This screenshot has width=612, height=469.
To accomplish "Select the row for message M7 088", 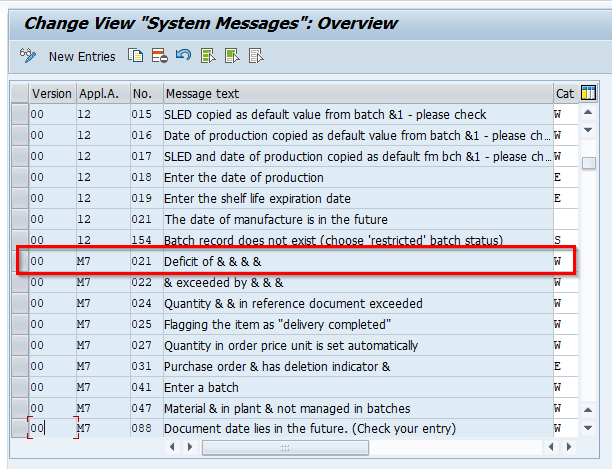I will [20, 428].
